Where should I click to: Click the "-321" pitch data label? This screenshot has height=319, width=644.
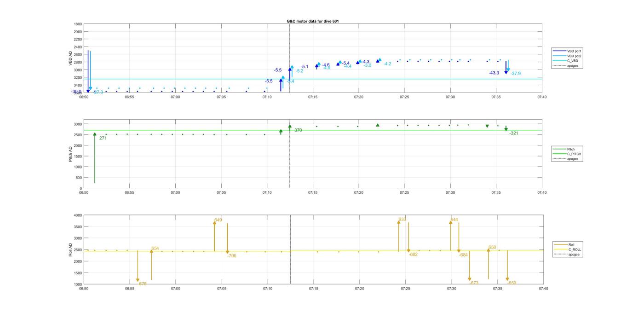(514, 133)
